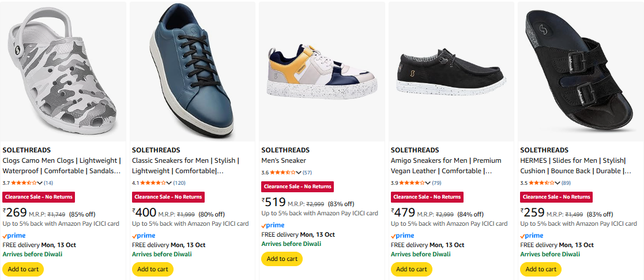Expand star rating popover for Men's Sneaker
644x280 pixels.
click(299, 173)
